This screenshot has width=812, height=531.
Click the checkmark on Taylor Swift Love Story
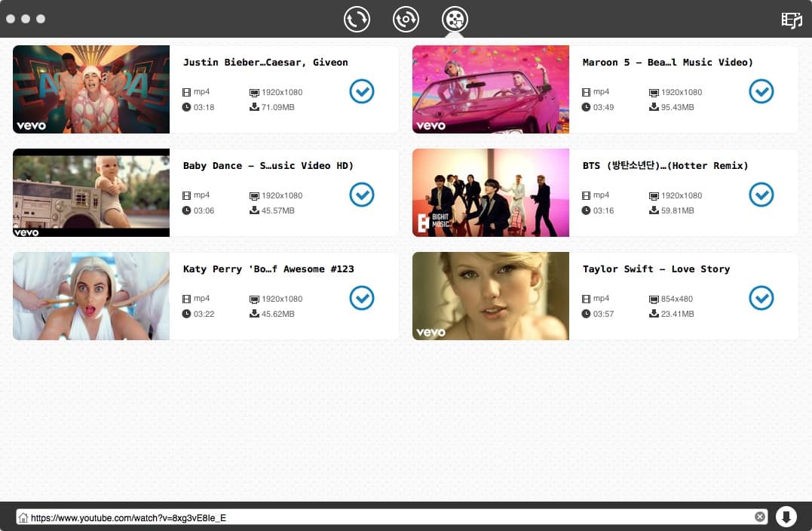(761, 297)
